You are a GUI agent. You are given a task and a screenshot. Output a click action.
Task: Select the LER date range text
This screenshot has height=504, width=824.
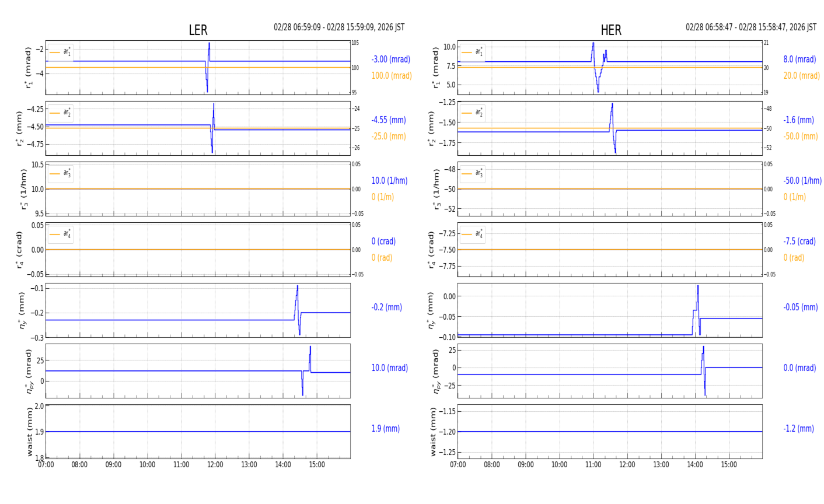(x=339, y=27)
